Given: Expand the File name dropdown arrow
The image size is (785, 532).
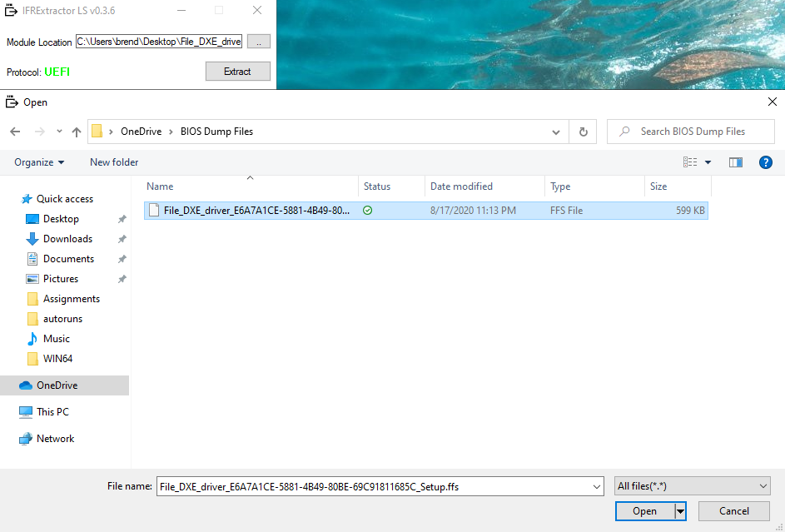Looking at the screenshot, I should coord(597,486).
